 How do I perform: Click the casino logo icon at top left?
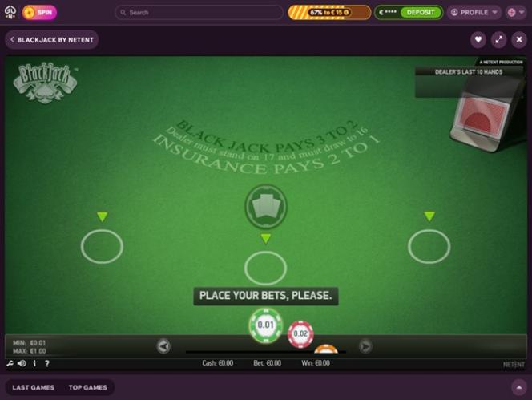[x=10, y=12]
